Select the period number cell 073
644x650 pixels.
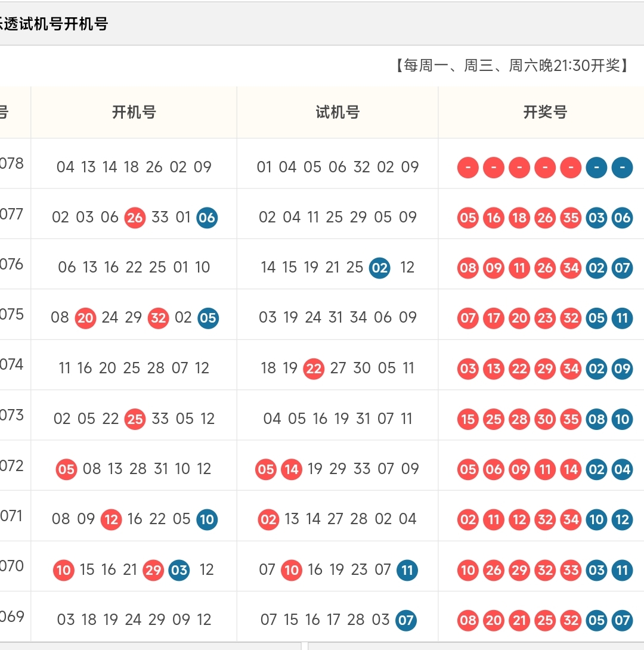(11, 415)
